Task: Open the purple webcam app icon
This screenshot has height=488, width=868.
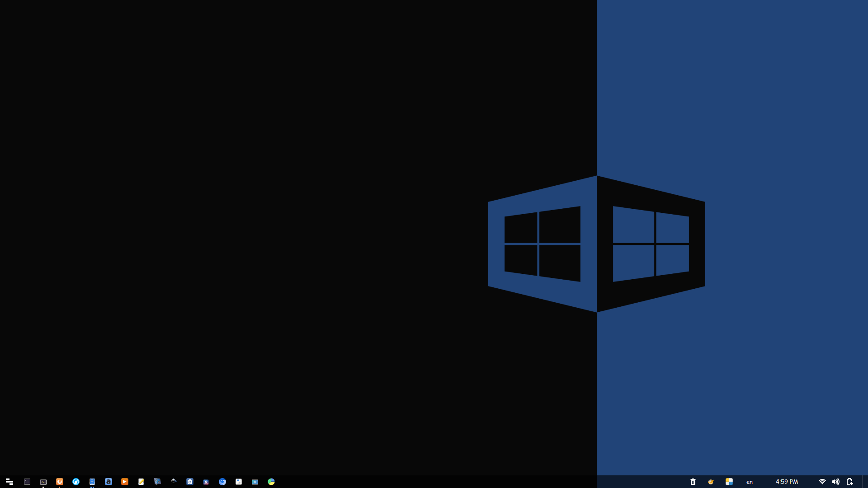Action: click(x=206, y=482)
